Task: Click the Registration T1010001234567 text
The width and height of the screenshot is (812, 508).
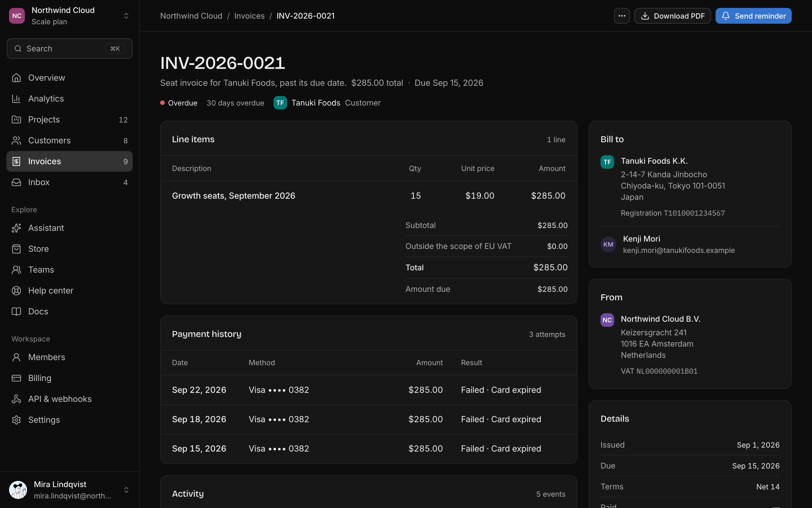Action: (x=672, y=213)
